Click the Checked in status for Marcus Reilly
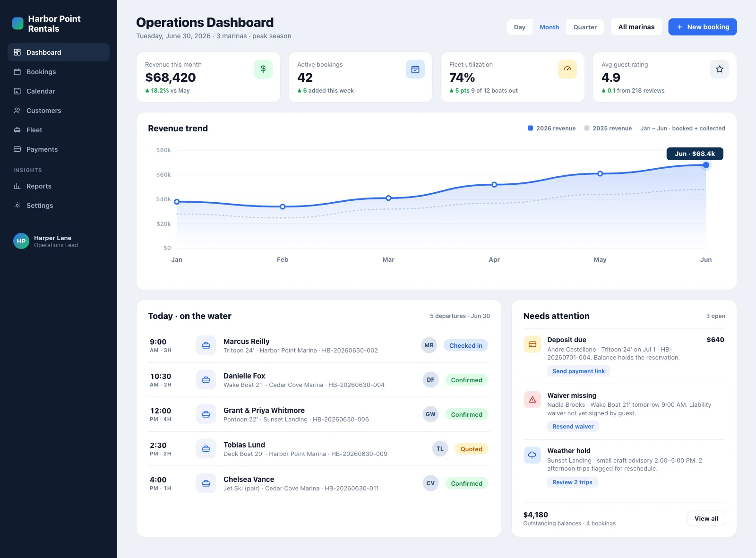Viewport: 756px width, 558px height. [x=466, y=345]
